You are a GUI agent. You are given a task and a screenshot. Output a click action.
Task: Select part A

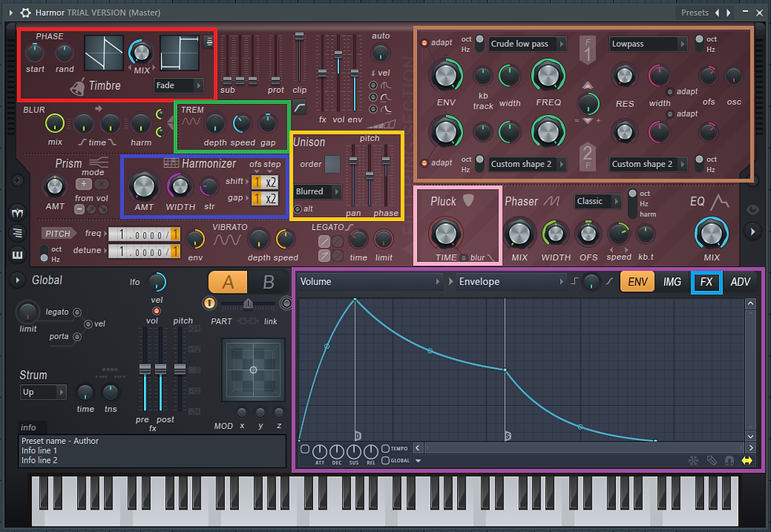[x=228, y=283]
